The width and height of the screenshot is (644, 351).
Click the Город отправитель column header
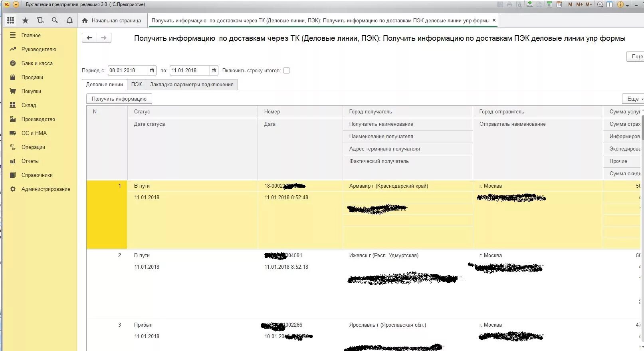point(538,112)
